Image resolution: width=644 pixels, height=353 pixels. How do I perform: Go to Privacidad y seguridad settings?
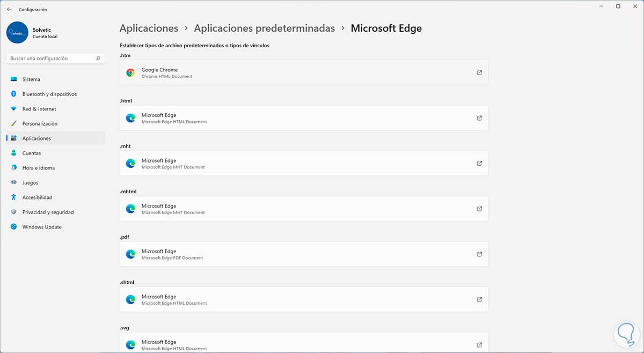pos(48,212)
